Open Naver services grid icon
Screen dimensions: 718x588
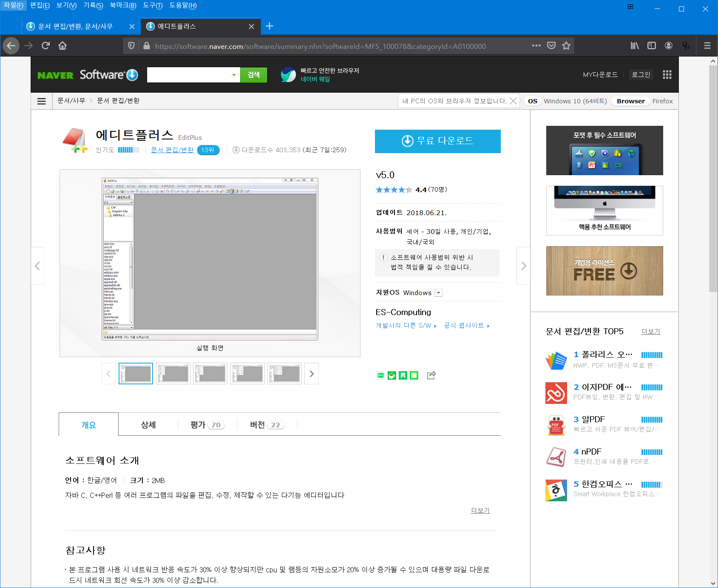667,75
